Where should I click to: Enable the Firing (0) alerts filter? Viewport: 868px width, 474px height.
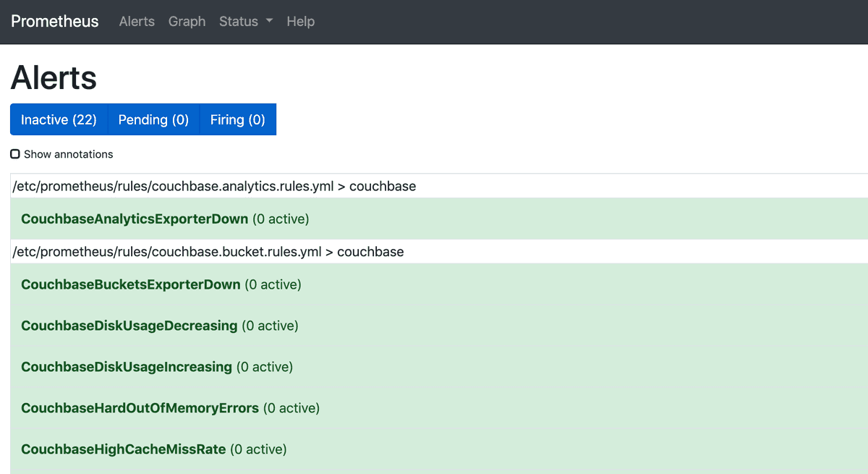point(237,119)
